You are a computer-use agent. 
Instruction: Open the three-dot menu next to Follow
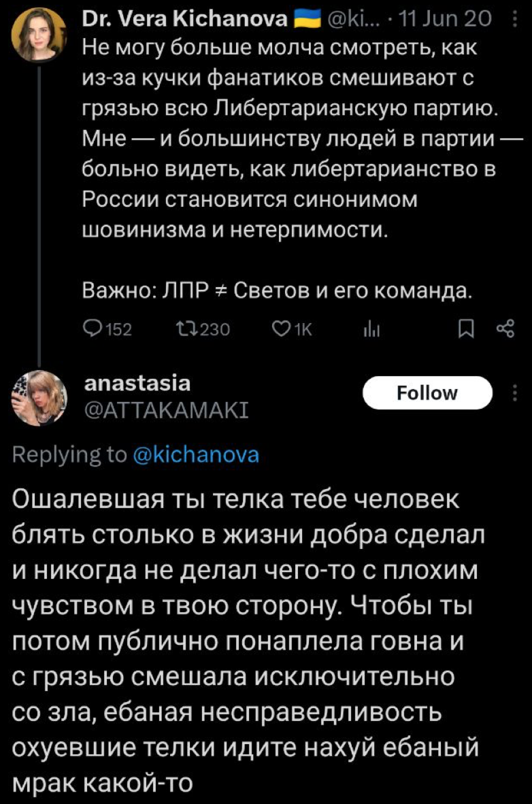click(x=513, y=393)
